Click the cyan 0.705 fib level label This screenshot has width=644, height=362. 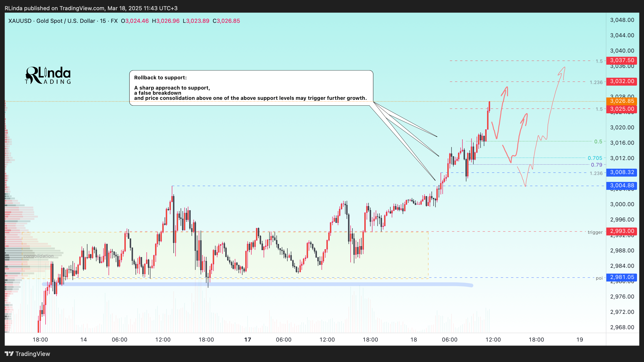pos(595,158)
